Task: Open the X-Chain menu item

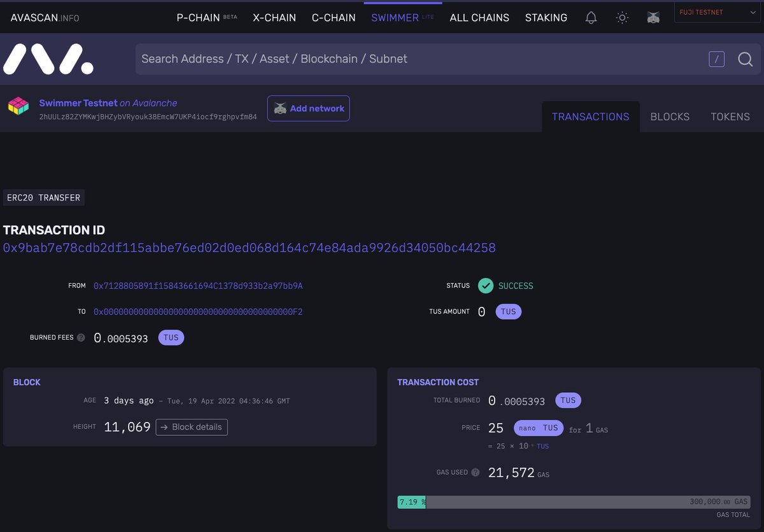Action: point(274,18)
